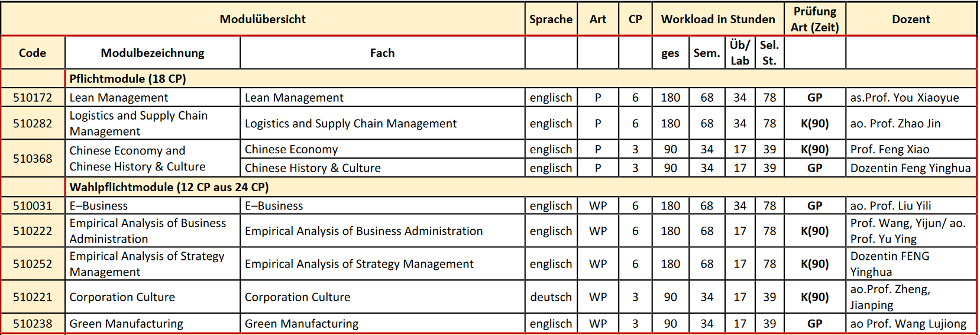Click the deutsch language cell

pos(551,297)
